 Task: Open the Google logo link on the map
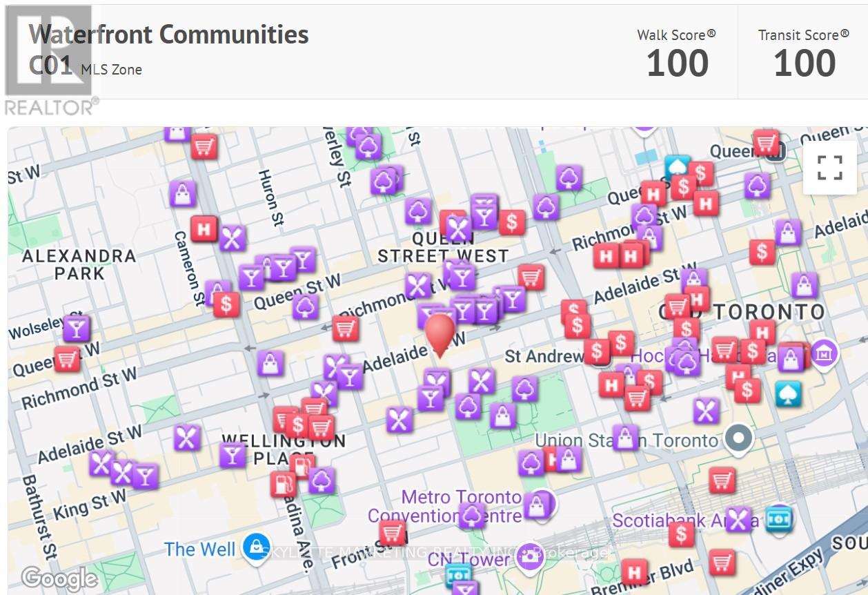(x=59, y=578)
